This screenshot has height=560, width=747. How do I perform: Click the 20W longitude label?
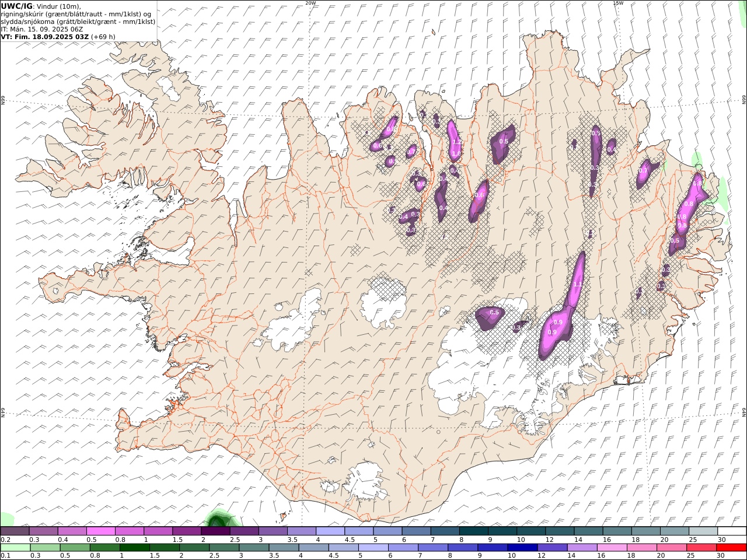pyautogui.click(x=310, y=3)
